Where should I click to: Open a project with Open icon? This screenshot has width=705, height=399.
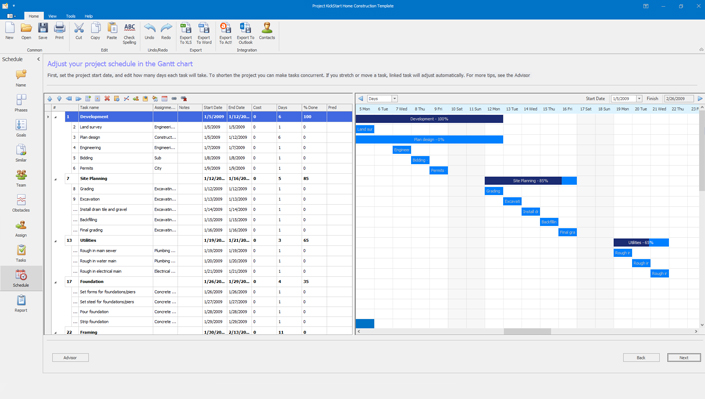pyautogui.click(x=26, y=31)
